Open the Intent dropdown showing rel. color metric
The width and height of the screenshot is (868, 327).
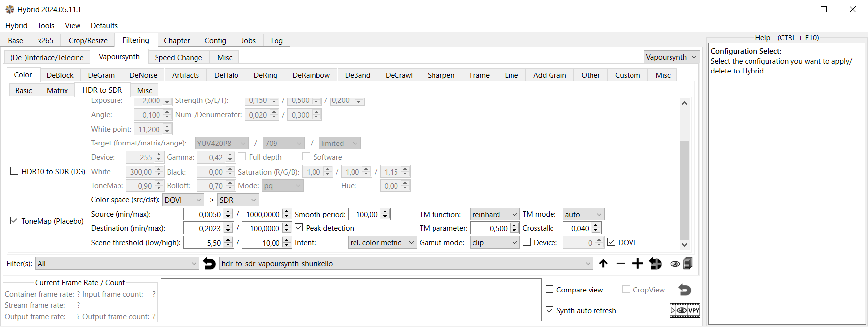point(382,243)
